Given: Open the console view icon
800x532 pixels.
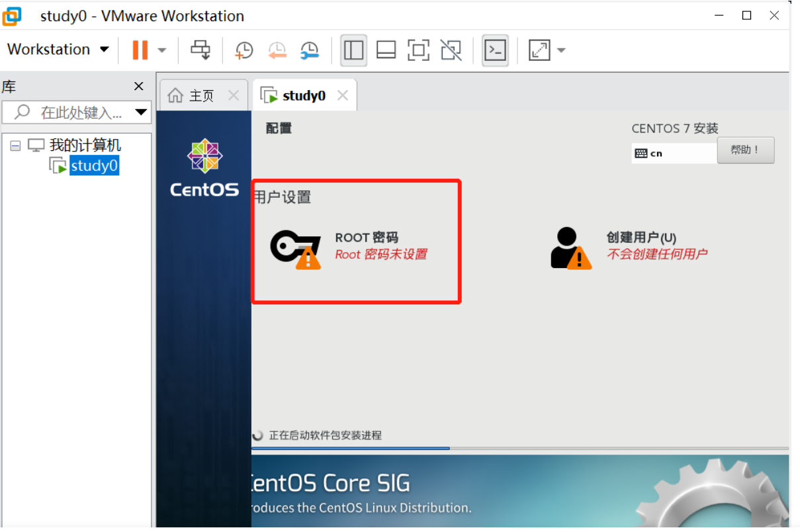Looking at the screenshot, I should point(496,50).
